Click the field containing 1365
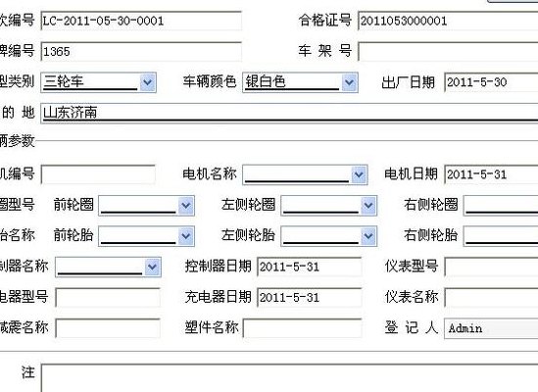 [141, 52]
